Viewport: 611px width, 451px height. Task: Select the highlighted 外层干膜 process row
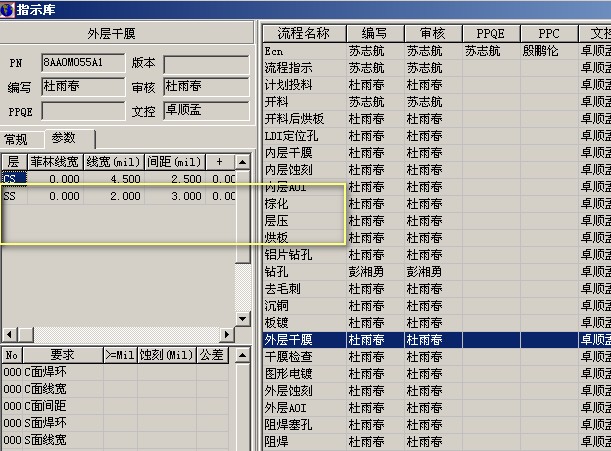pos(437,340)
